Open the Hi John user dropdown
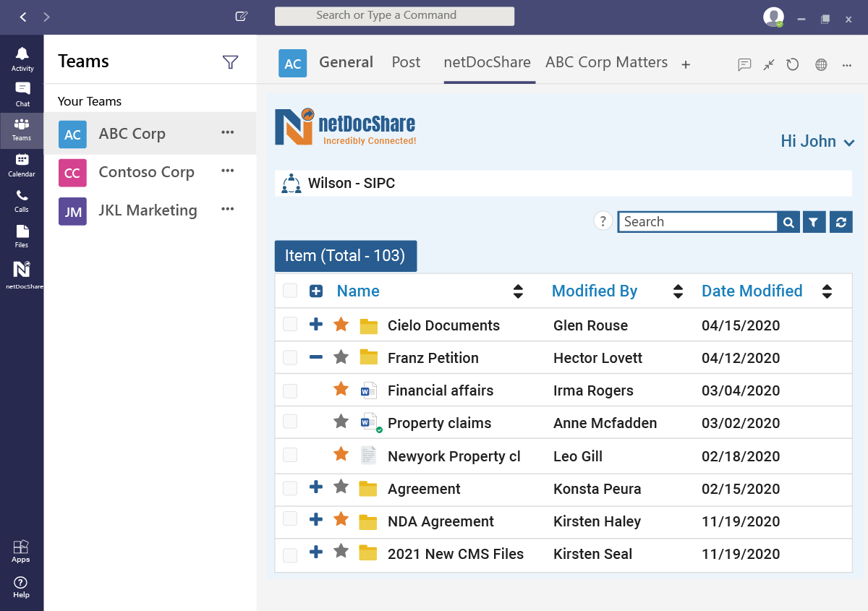This screenshot has width=868, height=611. tap(817, 142)
